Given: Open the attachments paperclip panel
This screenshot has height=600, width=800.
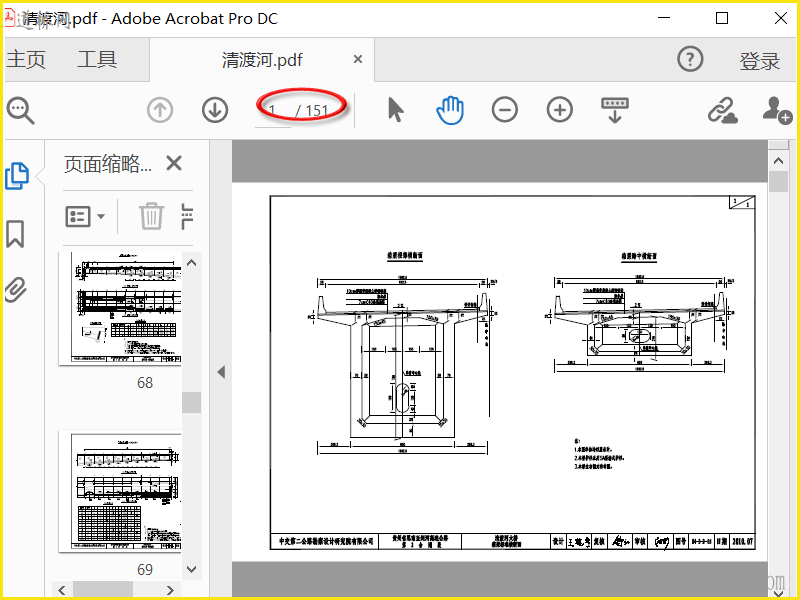Looking at the screenshot, I should (15, 290).
